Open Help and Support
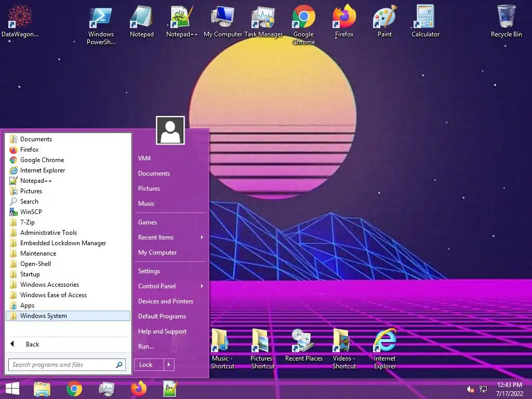The width and height of the screenshot is (532, 399). tap(170, 331)
